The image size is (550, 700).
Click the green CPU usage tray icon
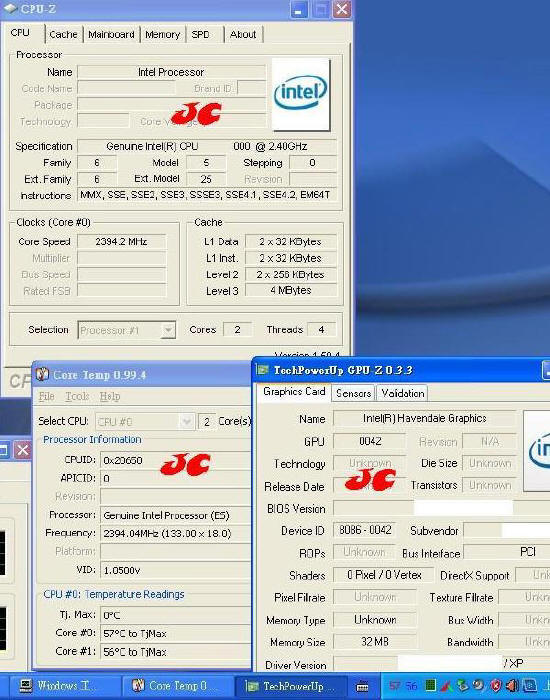coord(430,686)
